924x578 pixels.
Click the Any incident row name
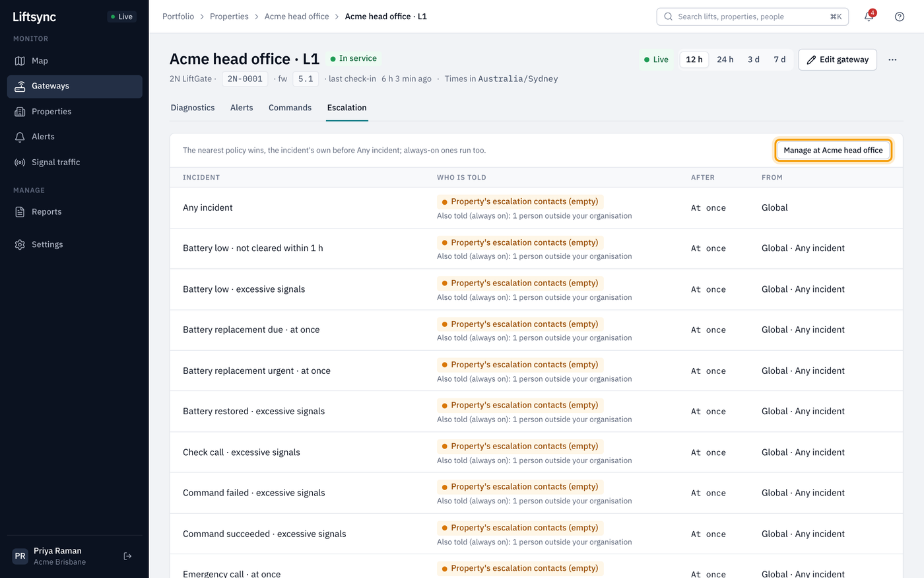pos(208,208)
